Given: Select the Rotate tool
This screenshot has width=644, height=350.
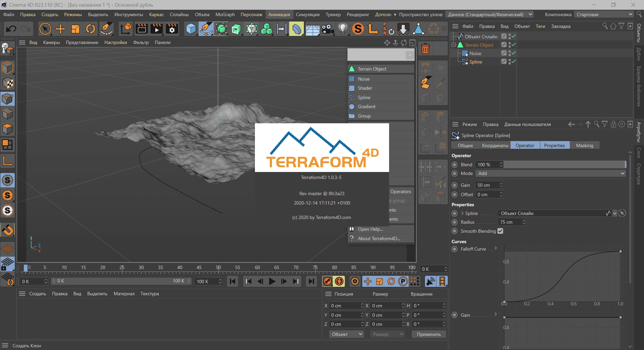Looking at the screenshot, I should pyautogui.click(x=91, y=29).
